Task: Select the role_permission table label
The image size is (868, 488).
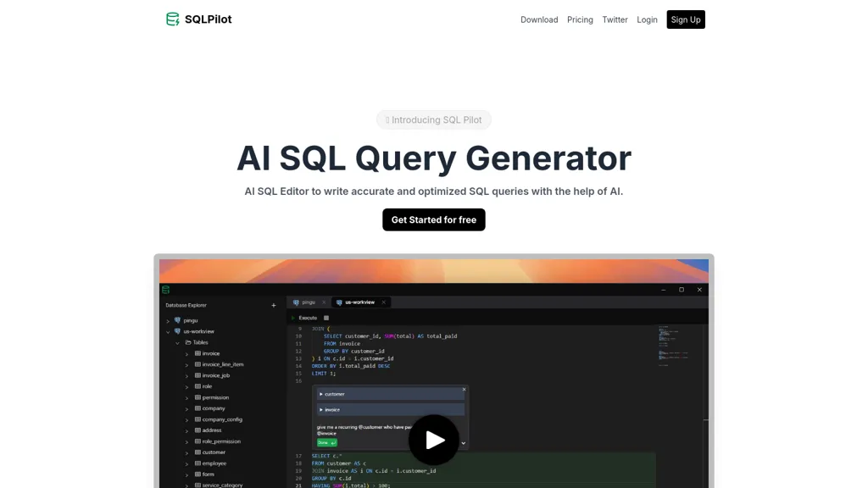Action: point(221,441)
